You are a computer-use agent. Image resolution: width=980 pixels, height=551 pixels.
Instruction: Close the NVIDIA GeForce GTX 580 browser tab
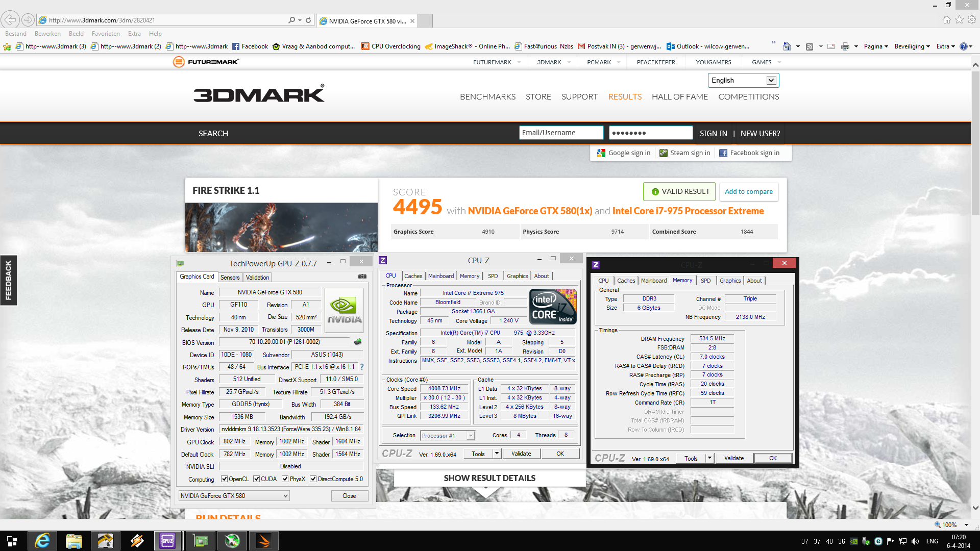pyautogui.click(x=412, y=21)
